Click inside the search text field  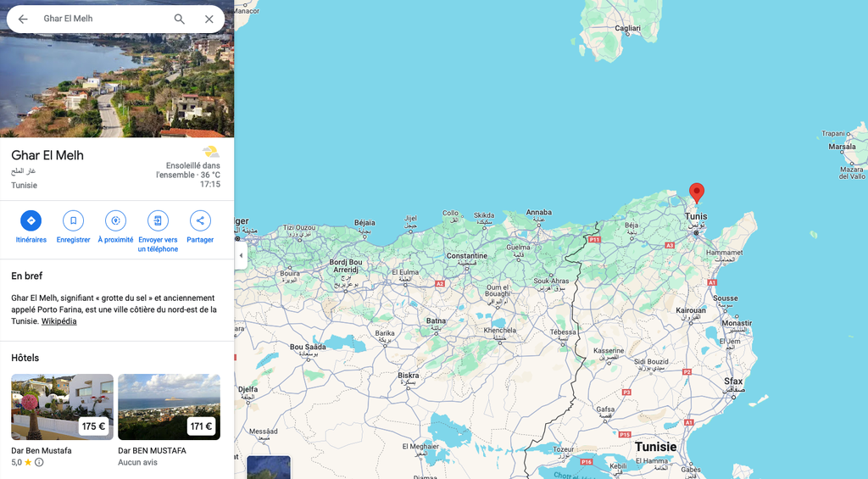[x=102, y=19]
